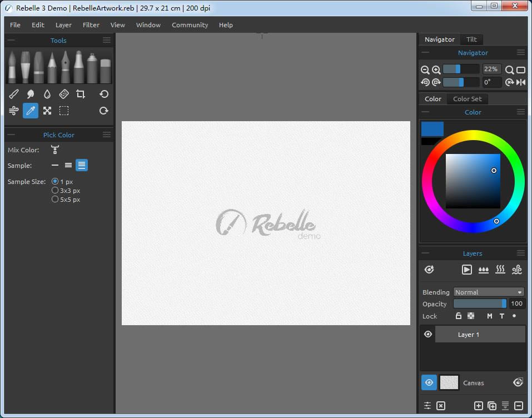
Task: Set Sample to current layer only
Action: (55, 165)
